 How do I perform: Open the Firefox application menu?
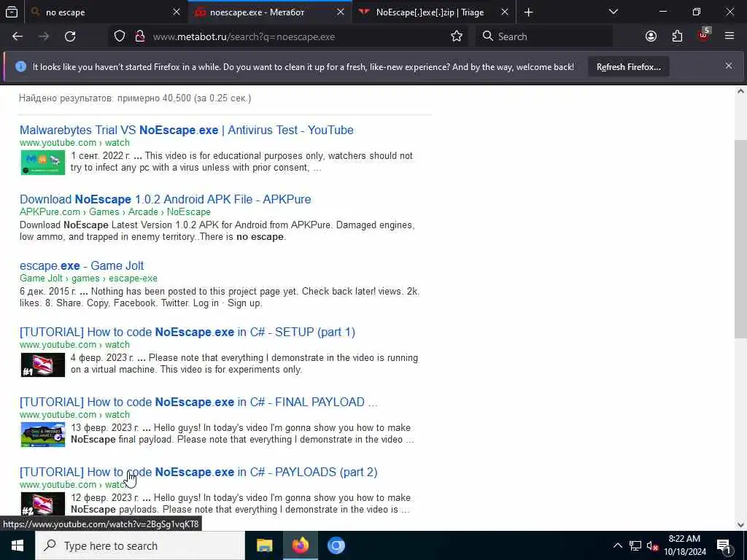729,36
